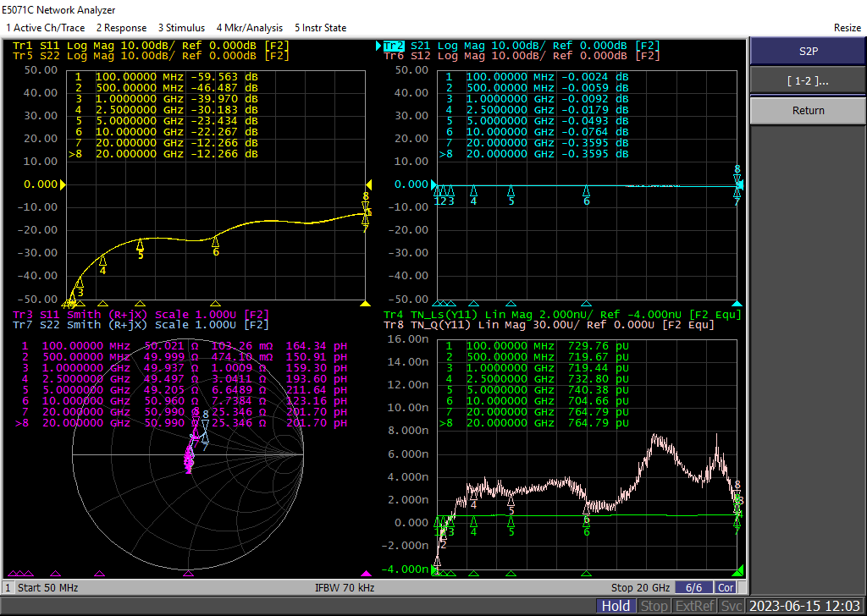
Task: Click the -4.000n reference scale label
Action: [x=405, y=569]
